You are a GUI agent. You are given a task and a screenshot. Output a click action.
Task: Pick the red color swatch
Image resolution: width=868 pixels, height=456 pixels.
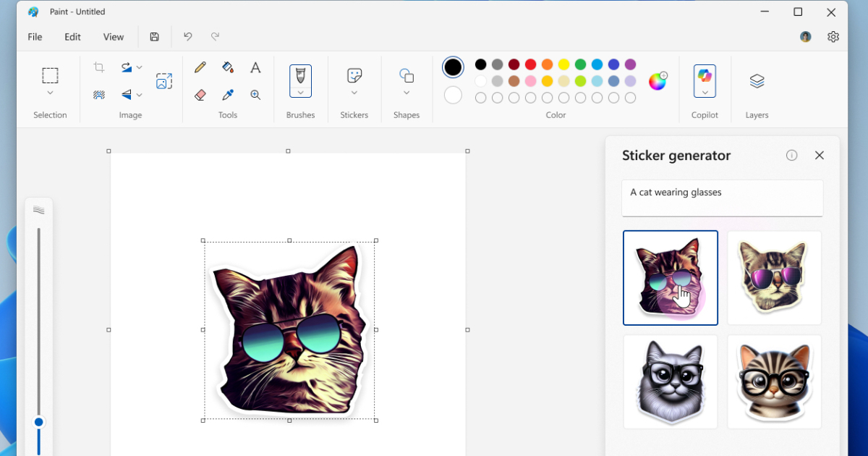click(x=530, y=64)
